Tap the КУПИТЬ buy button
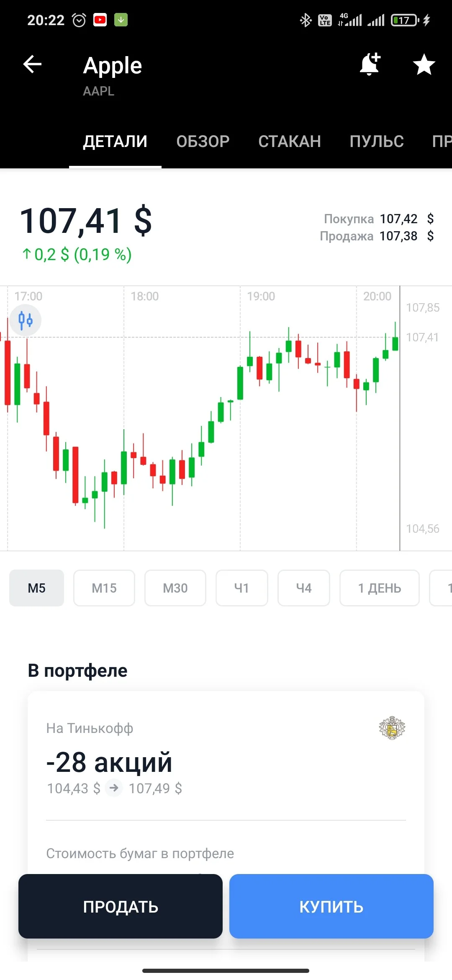 point(331,906)
